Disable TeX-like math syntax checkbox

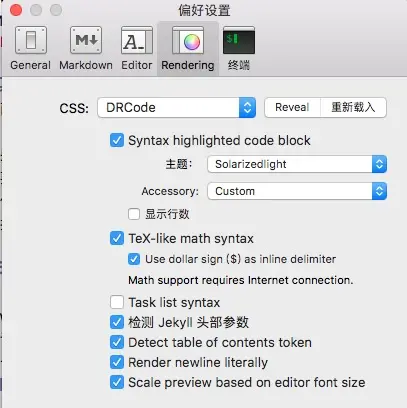point(117,238)
